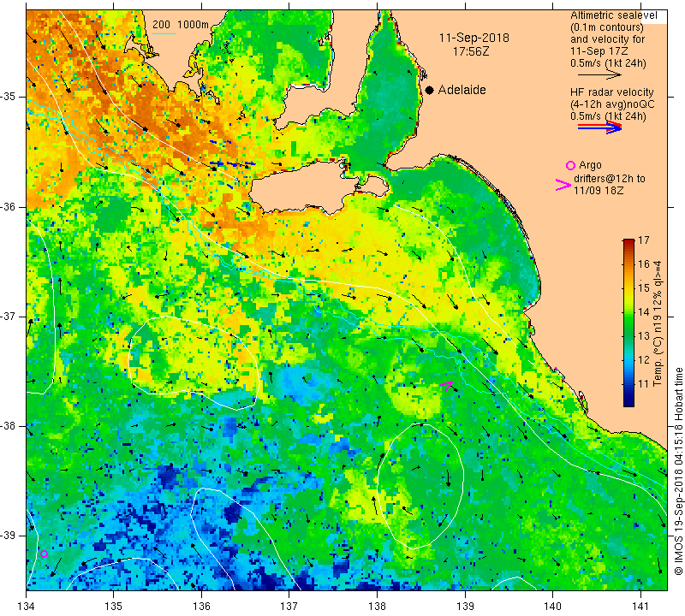
Task: Click the magenta drifter marker on the map
Action: pos(447,386)
